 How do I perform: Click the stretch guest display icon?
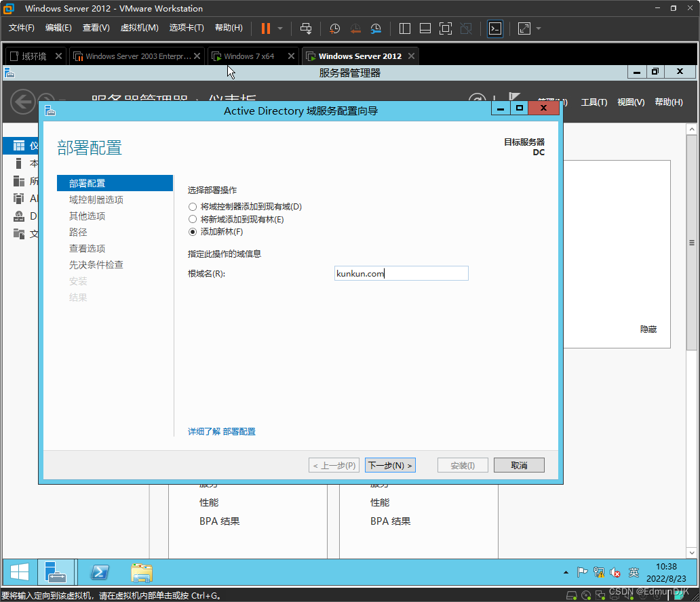tap(524, 28)
